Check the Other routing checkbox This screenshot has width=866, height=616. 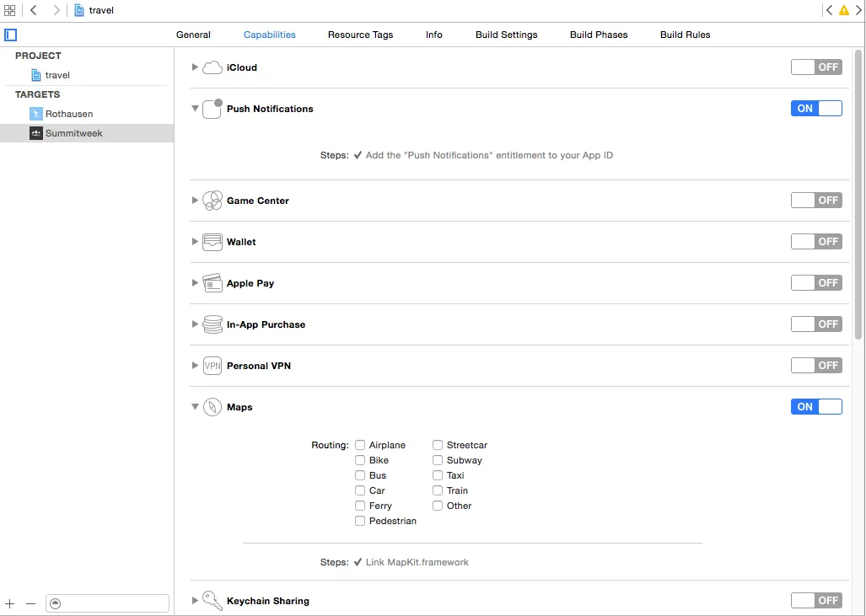coord(438,506)
